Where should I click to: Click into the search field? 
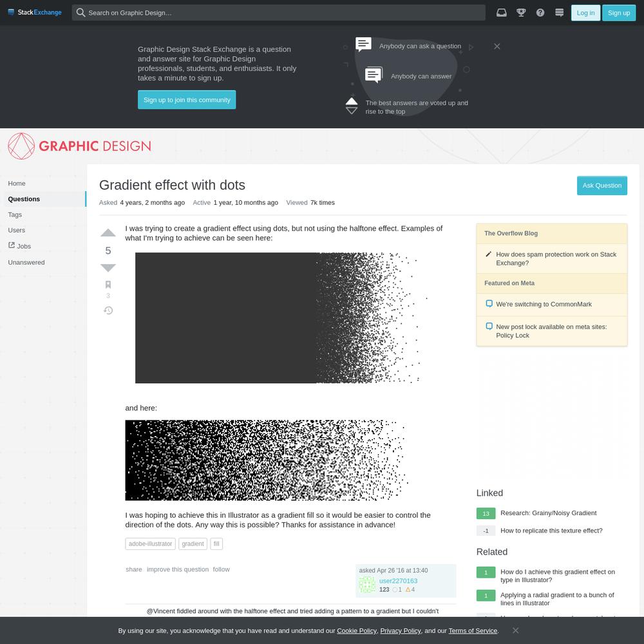[x=278, y=13]
